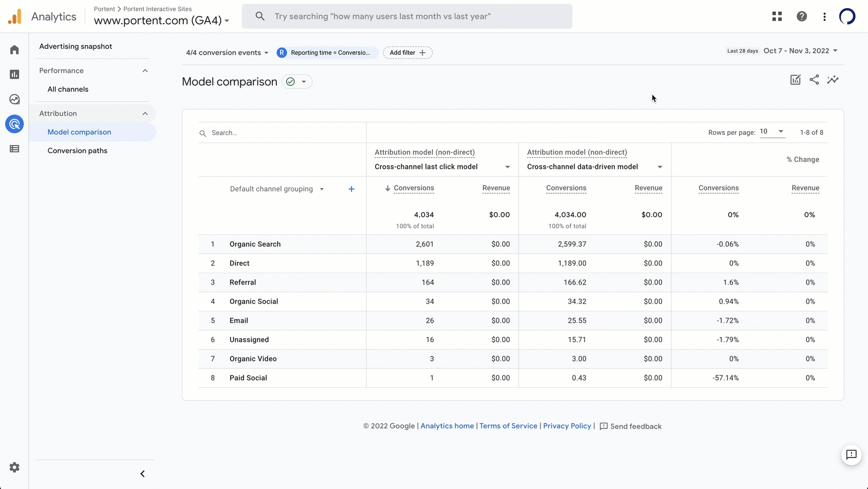The width and height of the screenshot is (868, 489).
Task: Change the Rows per page dropdown
Action: click(772, 132)
